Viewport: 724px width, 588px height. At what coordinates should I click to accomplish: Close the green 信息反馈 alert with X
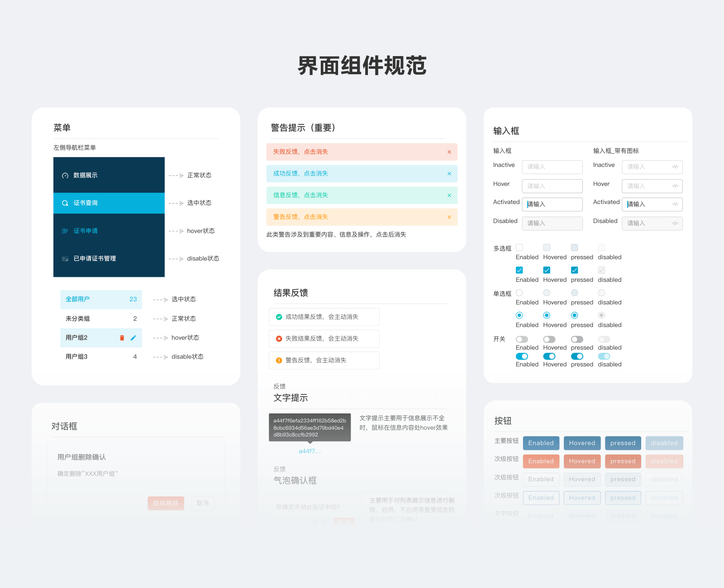(x=449, y=195)
